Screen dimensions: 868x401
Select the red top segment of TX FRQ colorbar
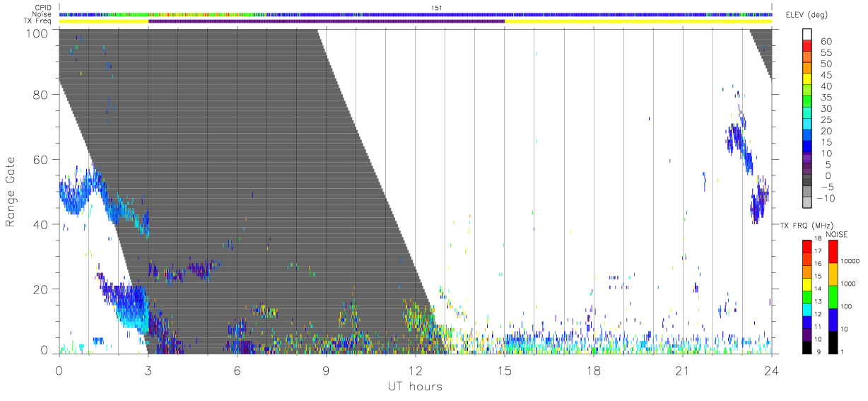[x=807, y=246]
